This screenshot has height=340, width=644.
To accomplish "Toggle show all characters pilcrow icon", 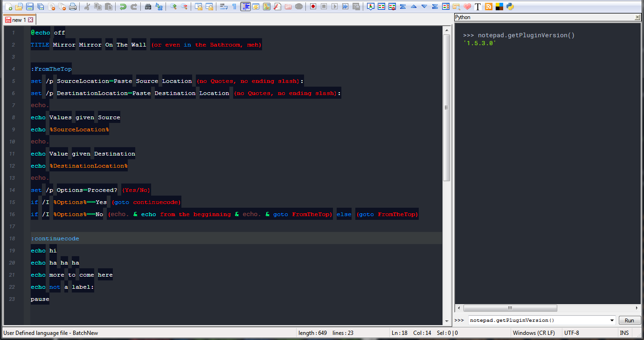I will click(234, 7).
